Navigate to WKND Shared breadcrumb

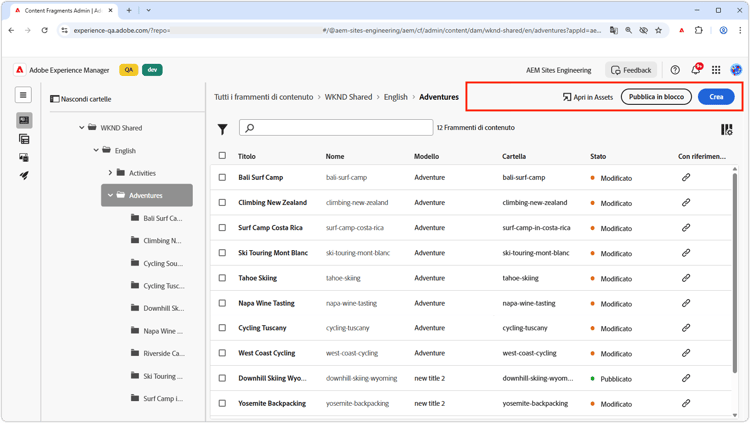(348, 97)
